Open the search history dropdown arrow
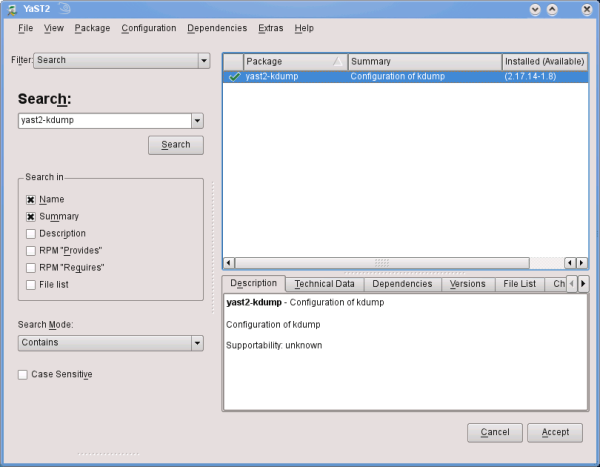 click(197, 121)
